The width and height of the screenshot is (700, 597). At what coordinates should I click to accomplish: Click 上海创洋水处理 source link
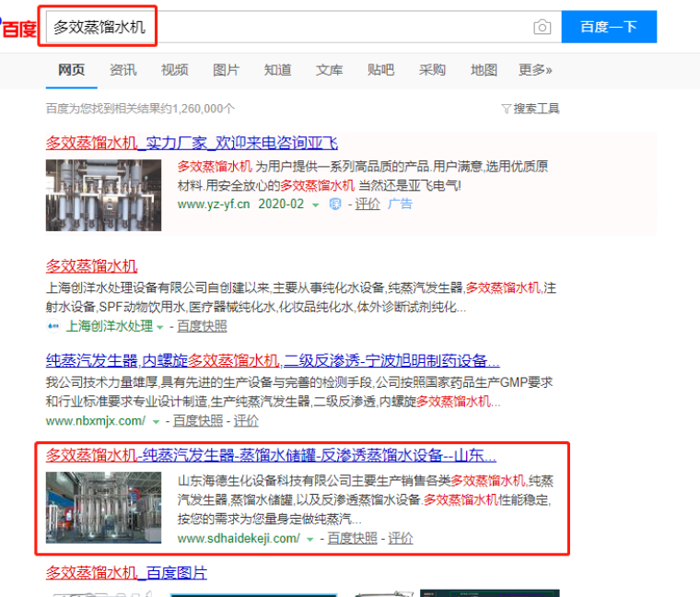click(x=110, y=326)
